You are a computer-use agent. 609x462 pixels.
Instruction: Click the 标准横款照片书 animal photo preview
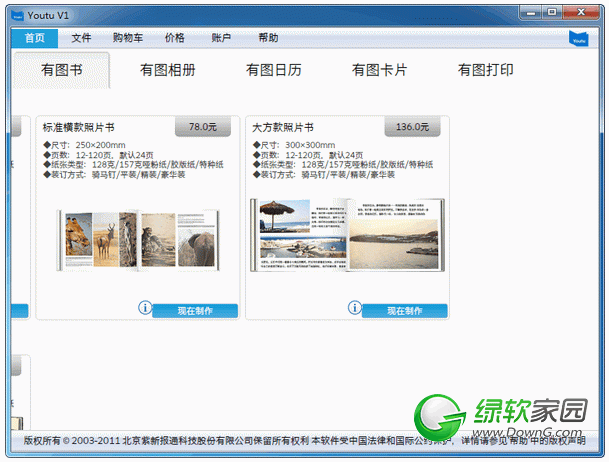pyautogui.click(x=136, y=238)
